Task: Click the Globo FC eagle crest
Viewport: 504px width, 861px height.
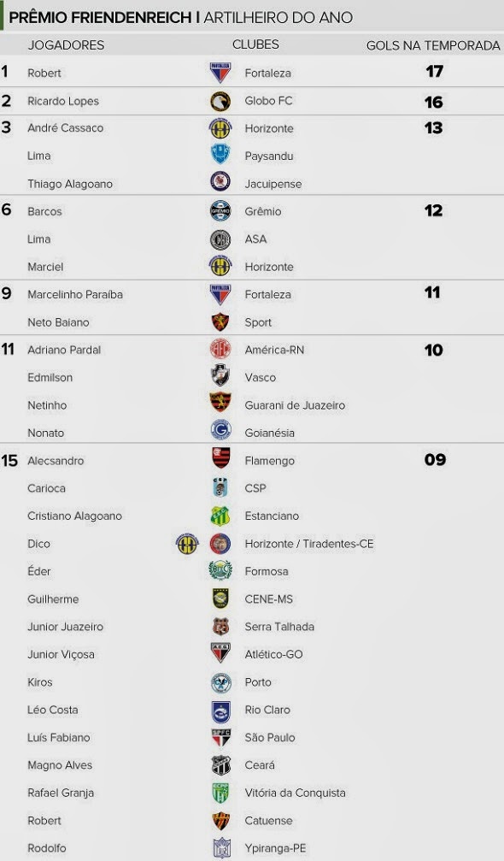Action: (x=220, y=101)
